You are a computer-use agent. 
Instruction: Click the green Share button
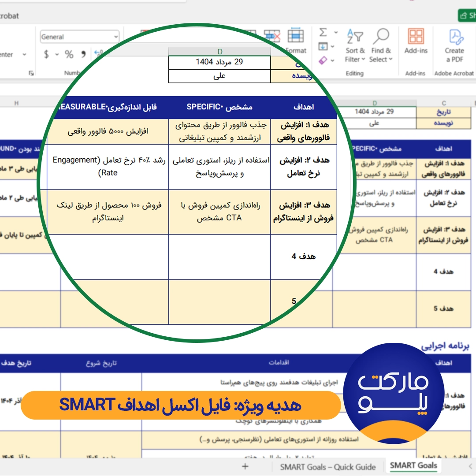[x=467, y=15]
